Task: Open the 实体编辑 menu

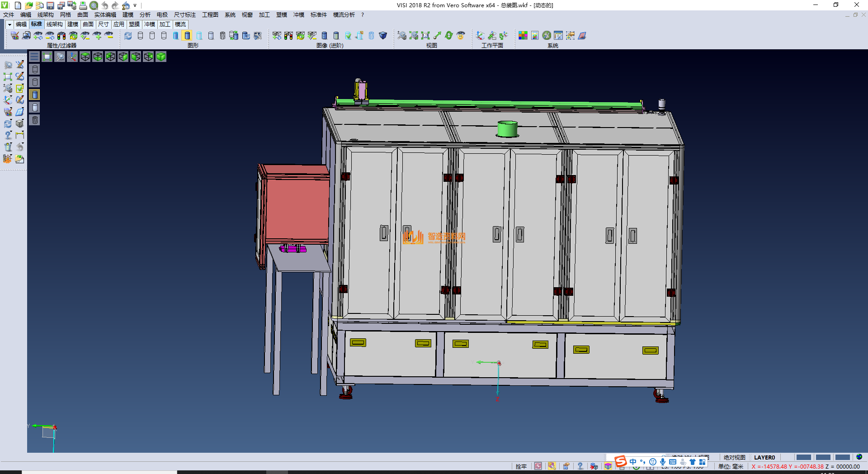Action: 105,15
